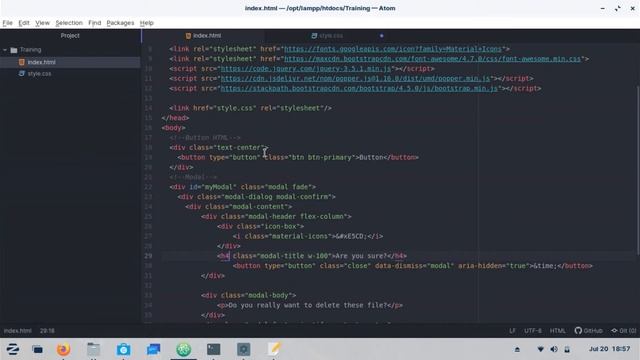640x360 pixels.
Task: Click the UTF-8 encoding selector
Action: click(533, 331)
